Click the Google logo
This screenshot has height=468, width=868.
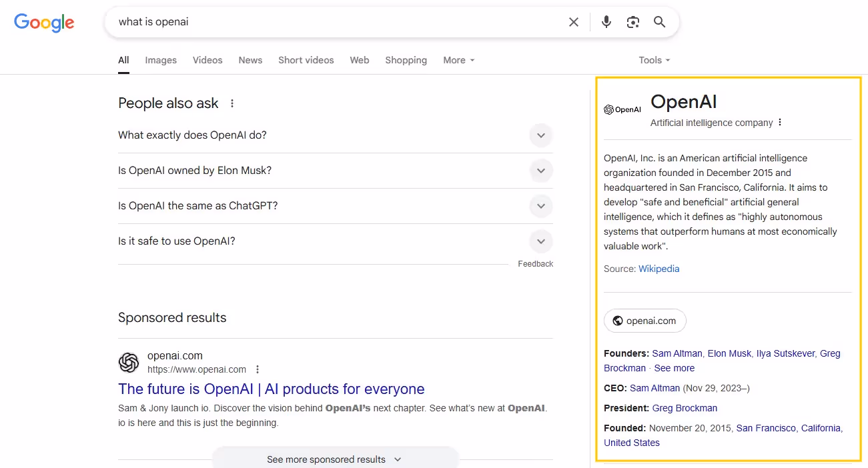tap(44, 23)
